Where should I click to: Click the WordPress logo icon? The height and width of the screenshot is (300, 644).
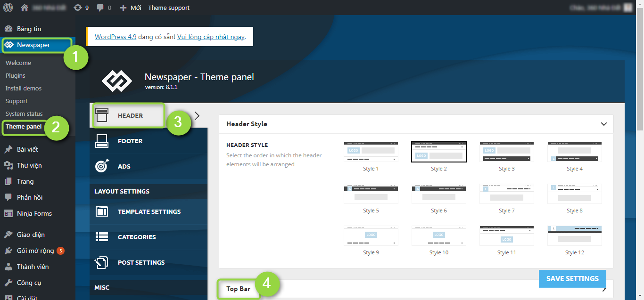tap(8, 8)
